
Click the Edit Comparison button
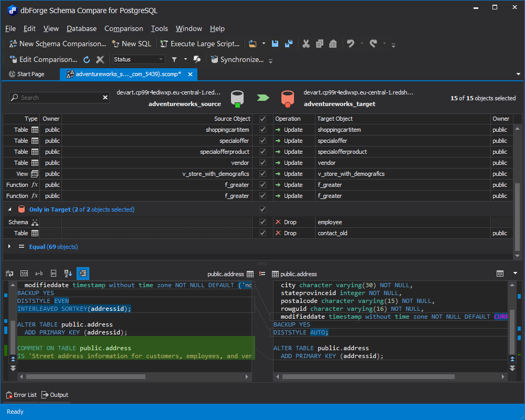pos(44,60)
